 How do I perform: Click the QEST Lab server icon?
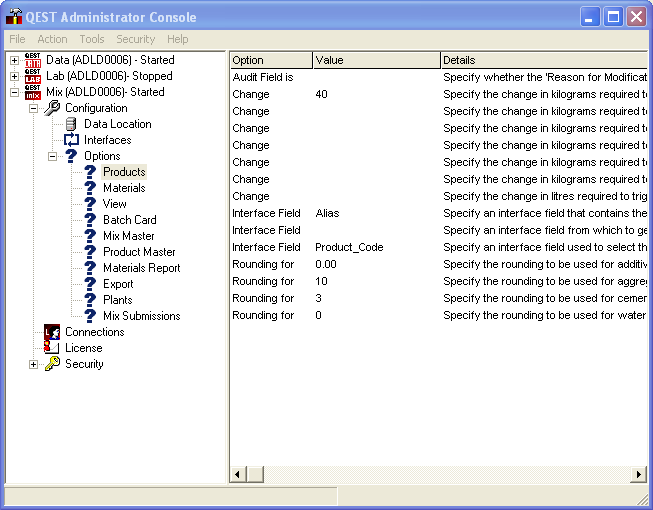click(x=33, y=76)
